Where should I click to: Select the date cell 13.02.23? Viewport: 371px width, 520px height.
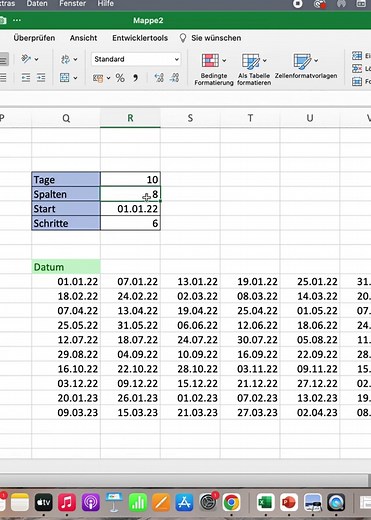310,398
